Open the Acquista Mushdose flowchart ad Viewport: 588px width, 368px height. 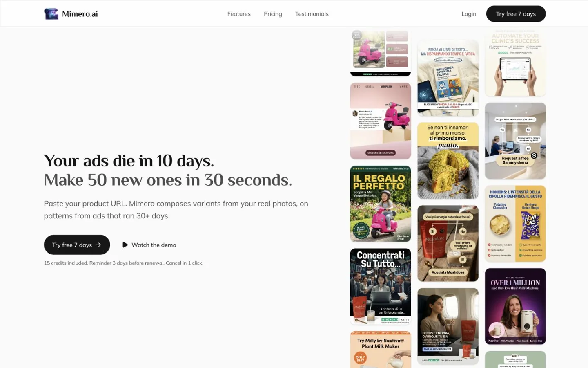point(448,243)
